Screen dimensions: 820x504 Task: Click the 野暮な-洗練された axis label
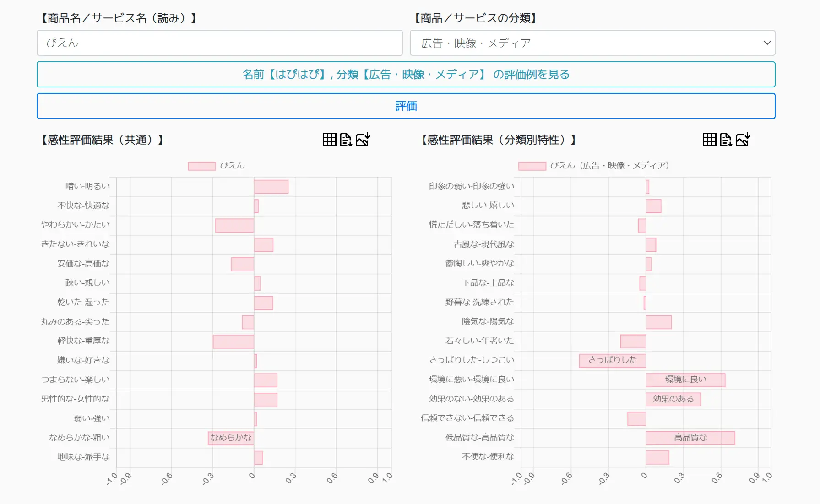pyautogui.click(x=479, y=302)
